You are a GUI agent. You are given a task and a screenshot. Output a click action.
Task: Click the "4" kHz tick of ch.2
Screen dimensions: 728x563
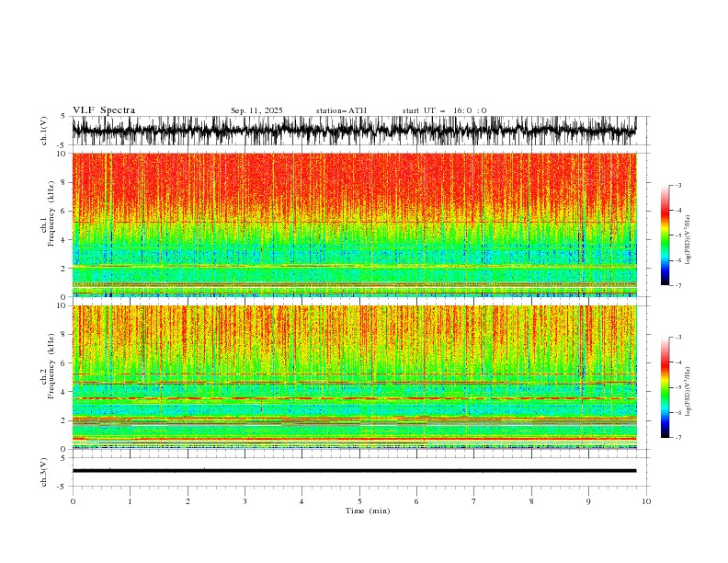(65, 392)
